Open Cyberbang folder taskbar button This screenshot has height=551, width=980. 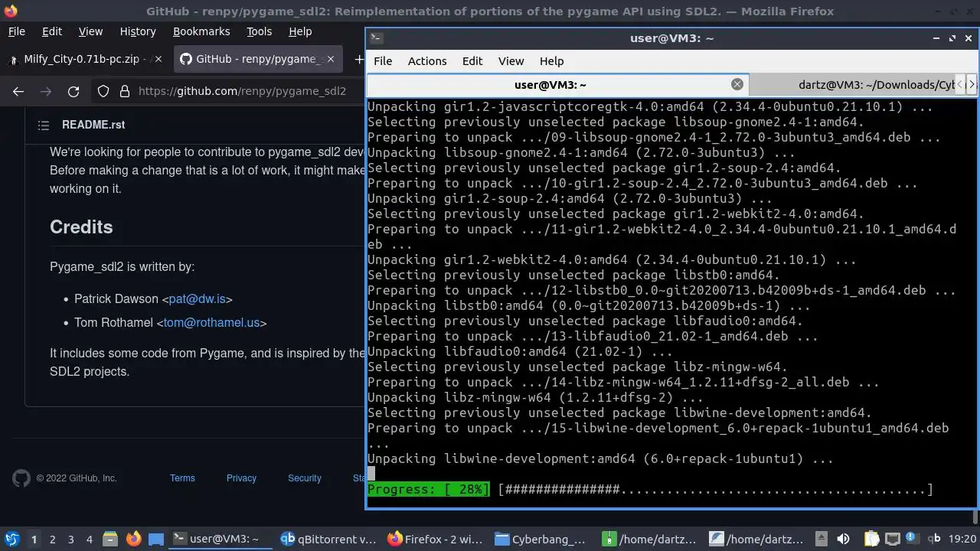pos(541,539)
